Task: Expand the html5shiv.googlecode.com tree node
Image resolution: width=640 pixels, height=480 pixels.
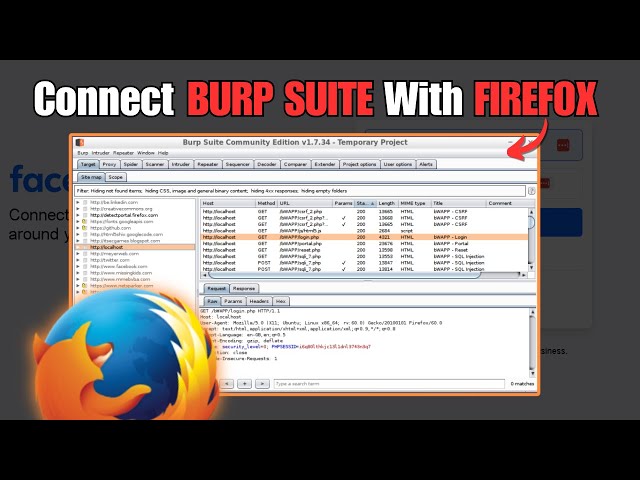Action: [78, 235]
